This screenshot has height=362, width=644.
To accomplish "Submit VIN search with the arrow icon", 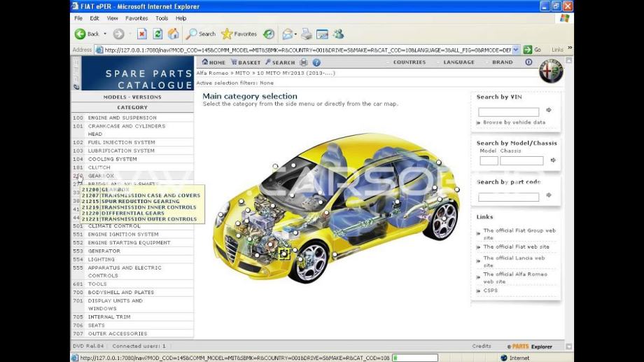I will 549,111.
